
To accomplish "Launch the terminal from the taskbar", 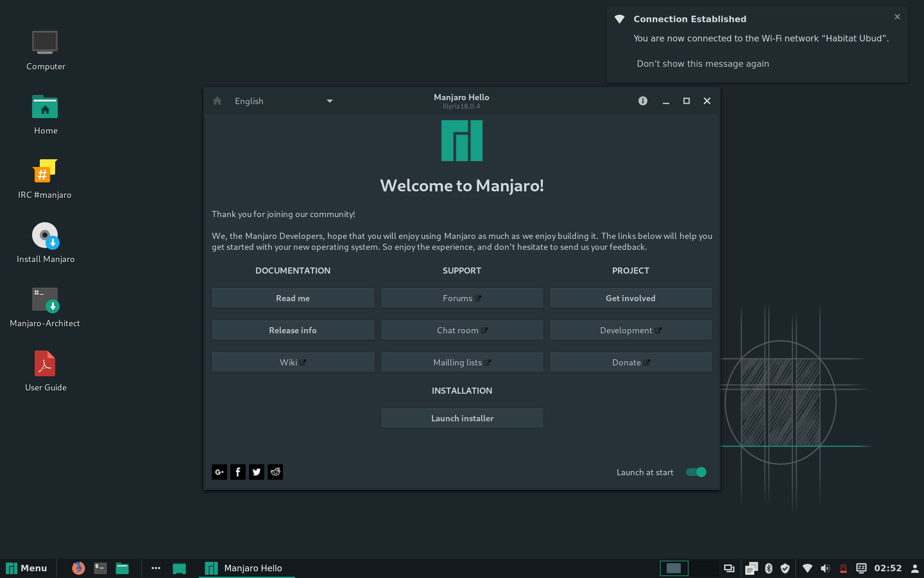I will (100, 568).
